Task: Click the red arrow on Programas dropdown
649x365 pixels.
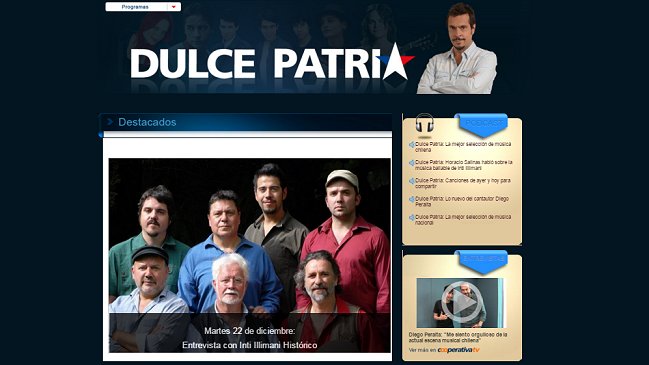Action: [x=174, y=7]
